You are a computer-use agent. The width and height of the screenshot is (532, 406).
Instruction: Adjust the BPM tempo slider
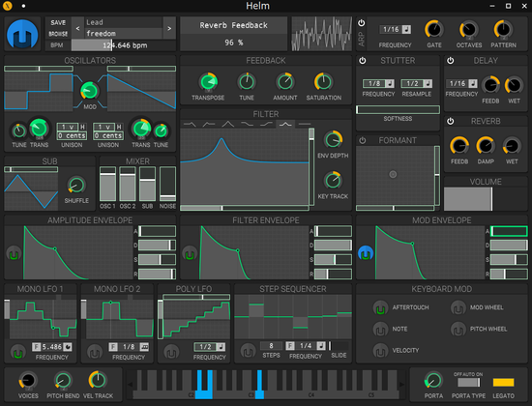[123, 45]
